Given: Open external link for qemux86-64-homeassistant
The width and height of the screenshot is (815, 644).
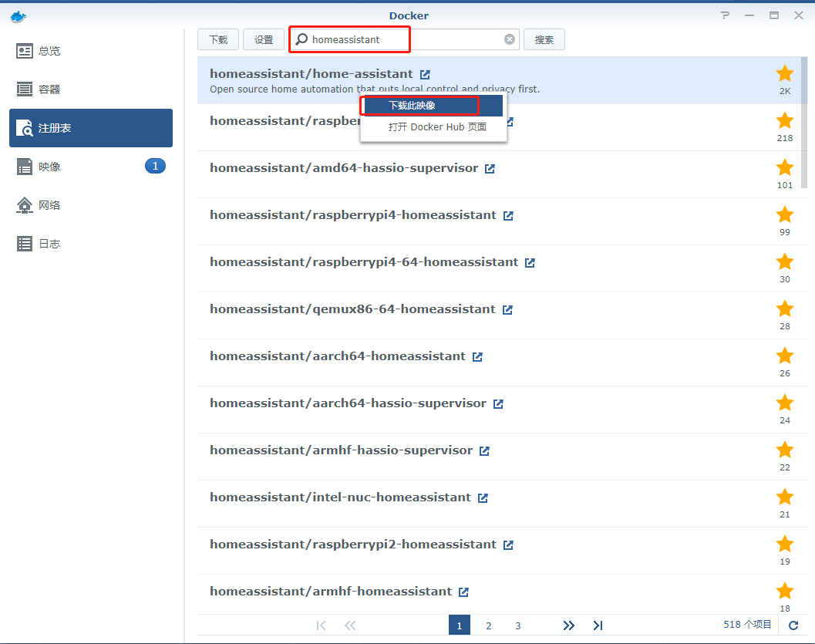Looking at the screenshot, I should [x=508, y=310].
